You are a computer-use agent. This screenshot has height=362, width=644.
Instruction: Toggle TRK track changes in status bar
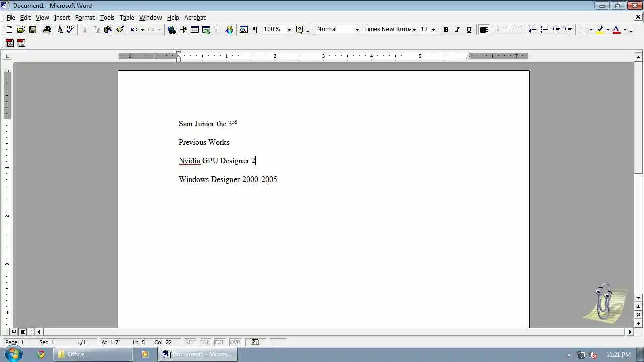[205, 342]
